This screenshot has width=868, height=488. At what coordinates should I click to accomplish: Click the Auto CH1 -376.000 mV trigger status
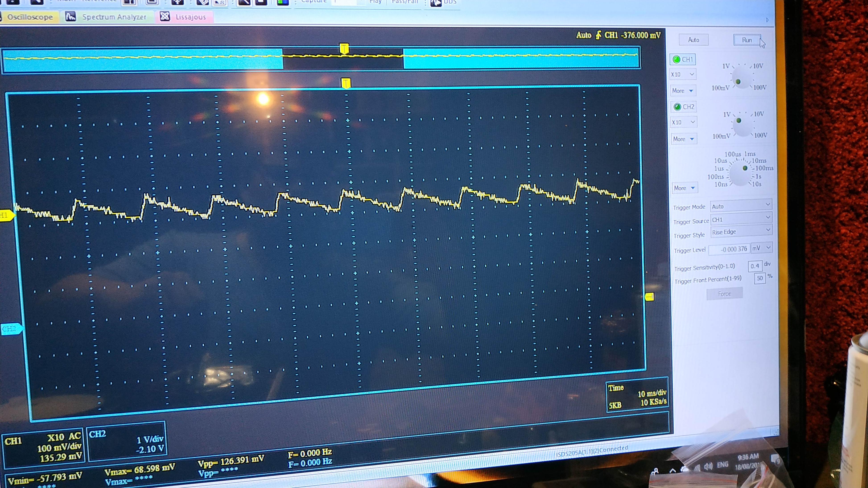(x=619, y=35)
